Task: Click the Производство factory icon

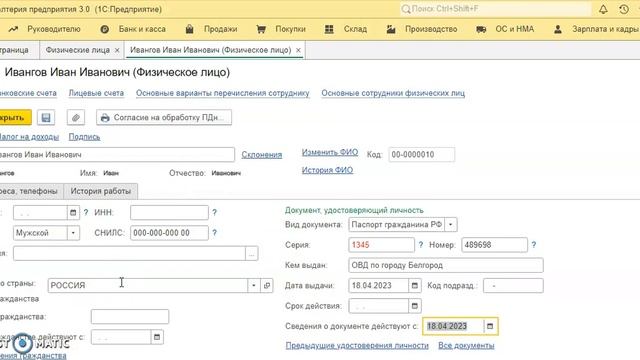Action: pos(391,29)
